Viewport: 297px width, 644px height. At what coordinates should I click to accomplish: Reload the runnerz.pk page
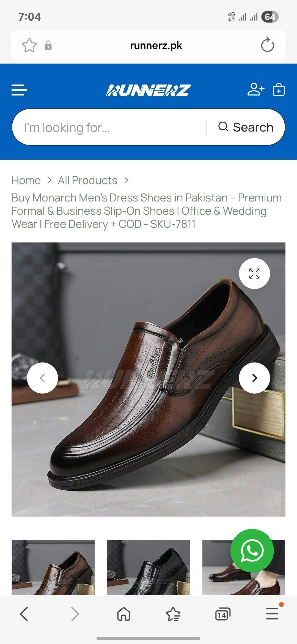coord(267,45)
